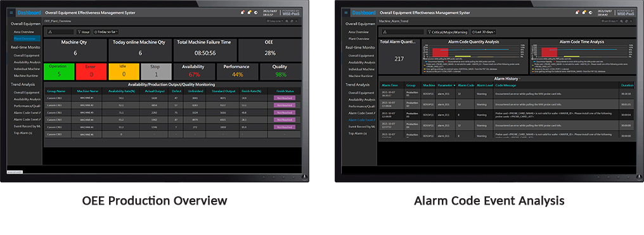Image resolution: width=644 pixels, height=235 pixels.
Task: Click the red Error status tile
Action: click(91, 72)
